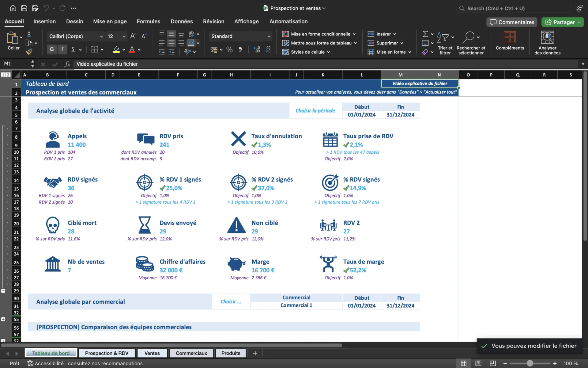Toggle center horizontal alignment

[171, 43]
